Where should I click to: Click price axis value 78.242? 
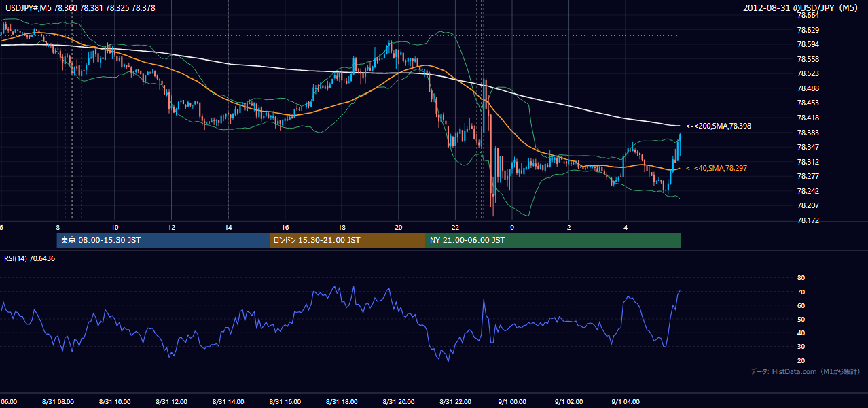coord(807,191)
